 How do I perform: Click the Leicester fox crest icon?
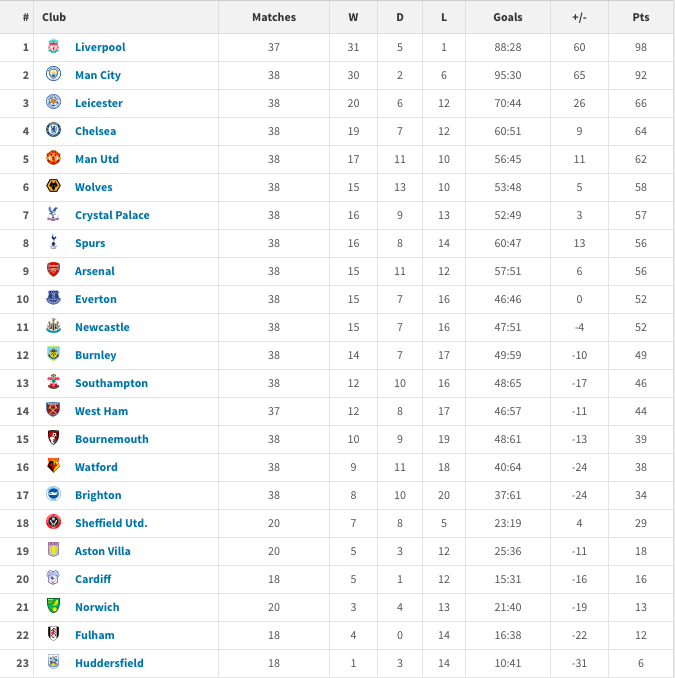click(x=53, y=103)
